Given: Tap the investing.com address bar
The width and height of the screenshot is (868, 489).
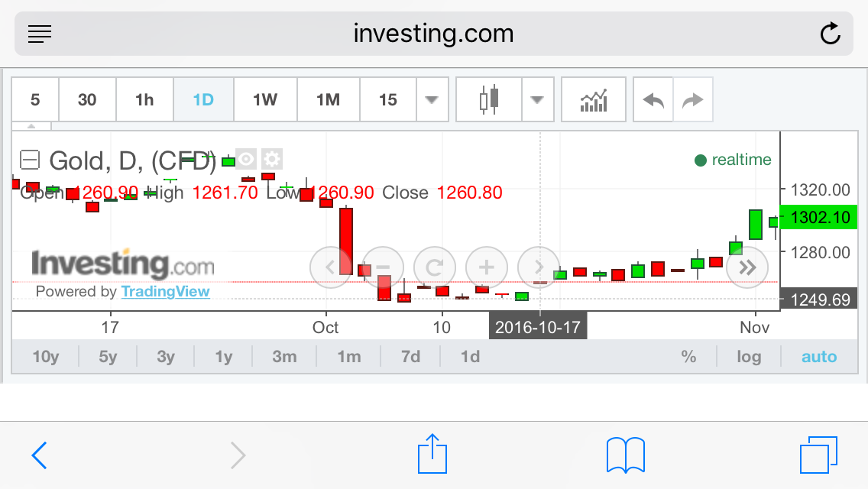Looking at the screenshot, I should (x=433, y=34).
